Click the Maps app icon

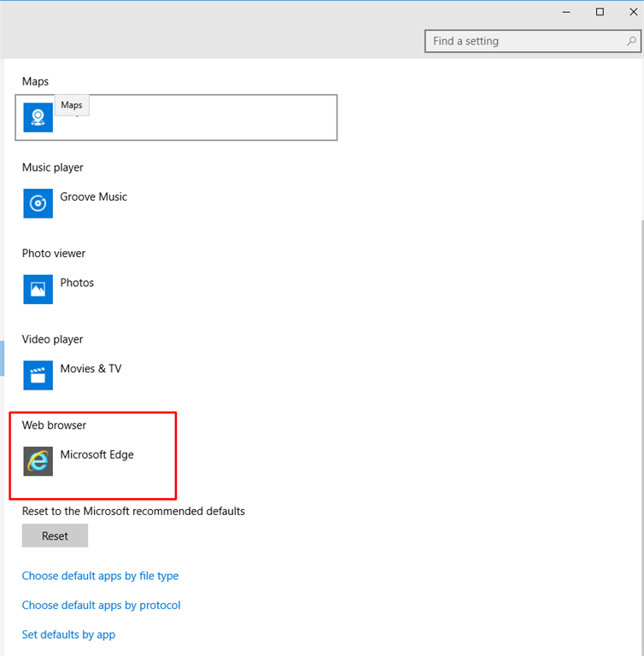38,118
